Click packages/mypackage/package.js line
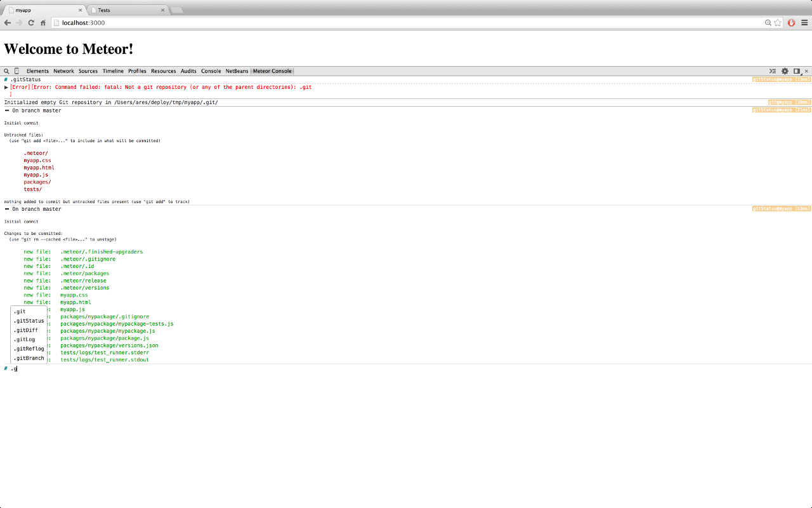 pyautogui.click(x=105, y=338)
